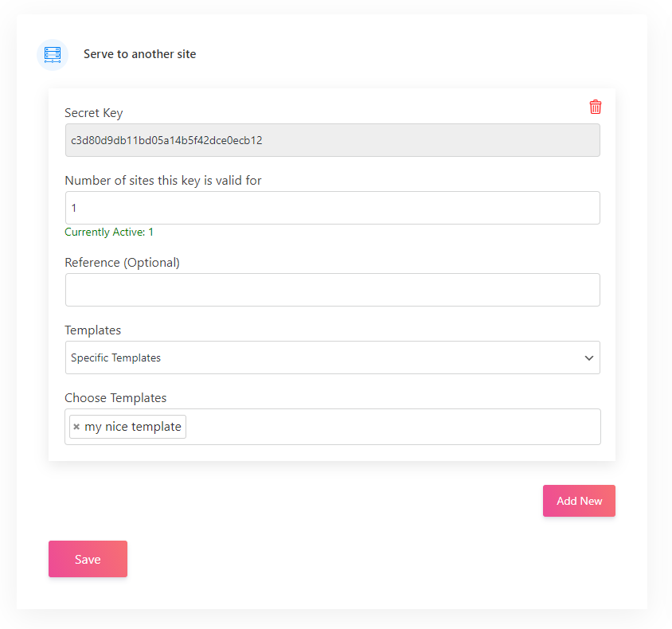Remove the 'my nice template' tag
672x629 pixels.
(76, 427)
